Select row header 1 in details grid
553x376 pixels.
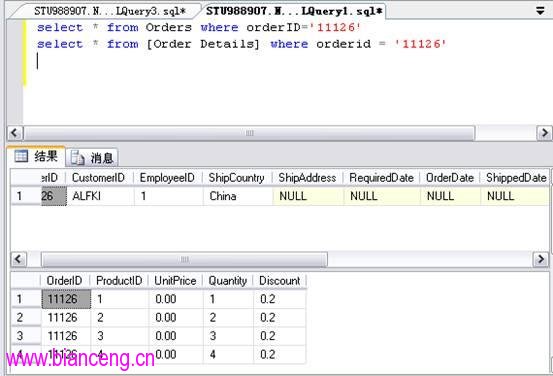pyautogui.click(x=26, y=299)
